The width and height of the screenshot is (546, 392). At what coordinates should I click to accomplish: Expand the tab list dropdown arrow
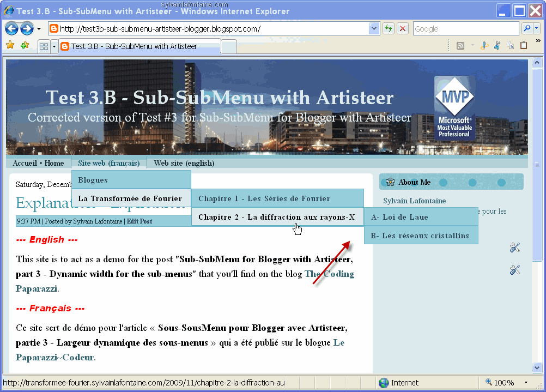(x=54, y=46)
